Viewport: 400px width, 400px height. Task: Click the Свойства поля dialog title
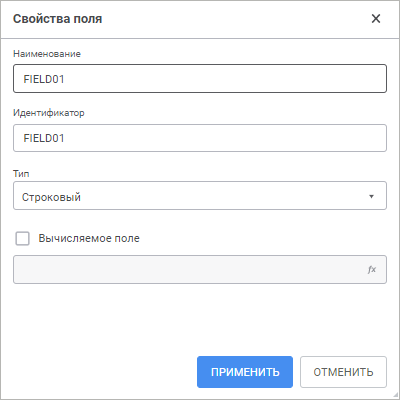[58, 19]
